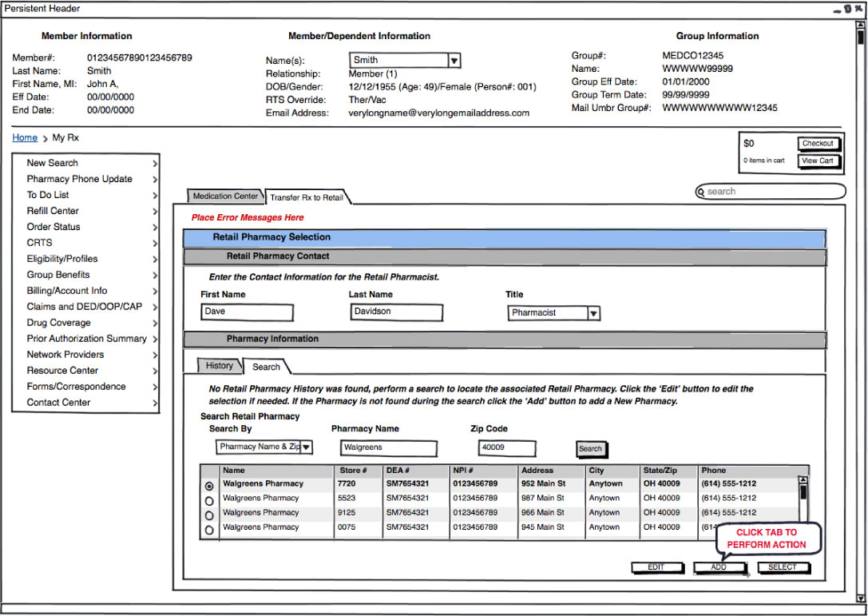Click the SELECT button
This screenshot has width=868, height=616.
point(783,567)
